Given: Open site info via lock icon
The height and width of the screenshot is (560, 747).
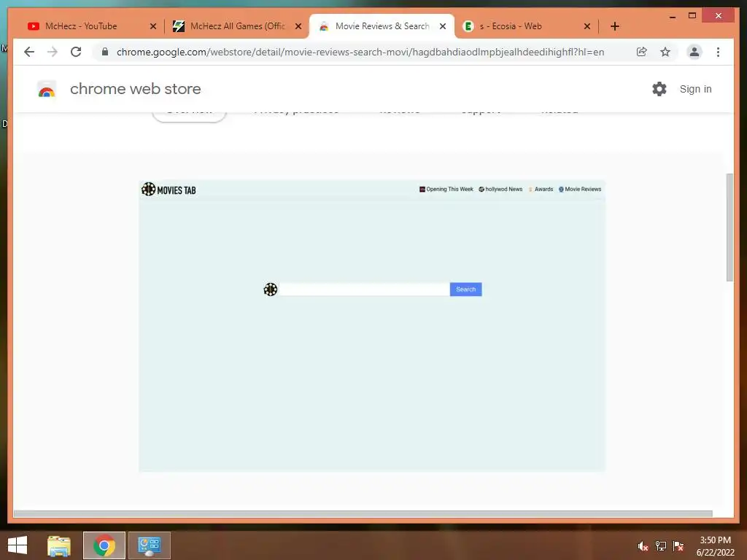Looking at the screenshot, I should point(105,52).
